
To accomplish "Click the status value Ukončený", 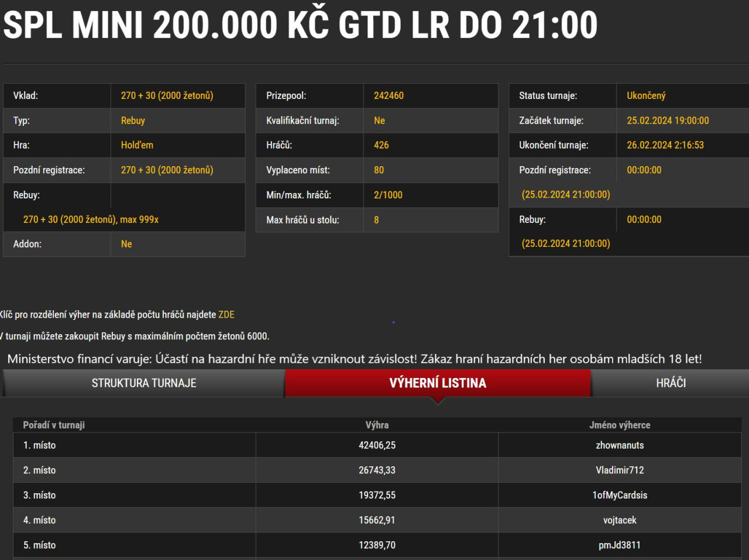I will coord(646,96).
